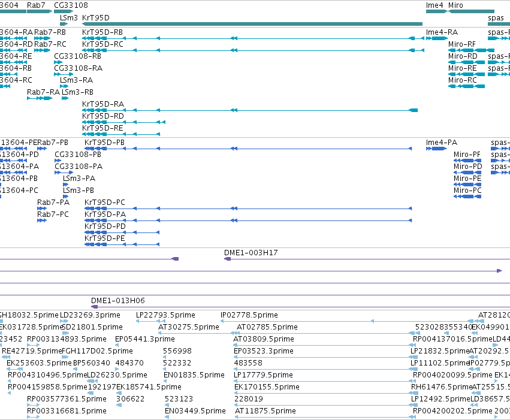Open the EP03523.3prime EST label

click(x=264, y=351)
